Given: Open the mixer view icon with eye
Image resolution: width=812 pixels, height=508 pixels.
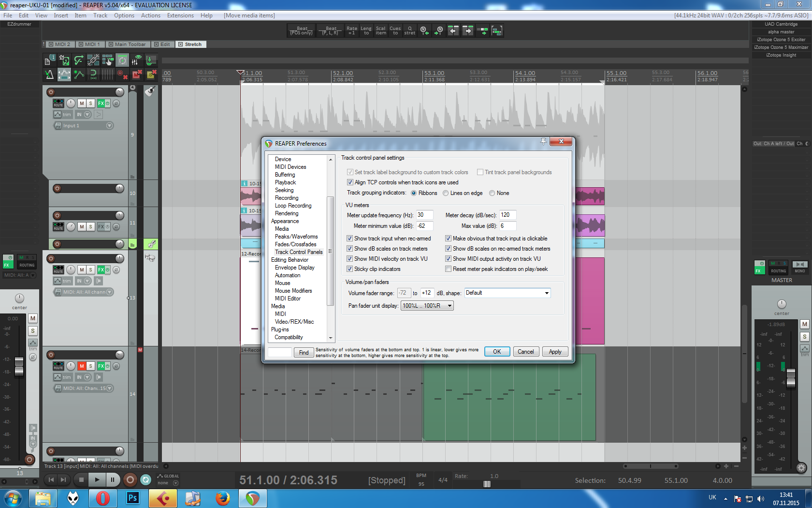Looking at the screenshot, I should (137, 60).
